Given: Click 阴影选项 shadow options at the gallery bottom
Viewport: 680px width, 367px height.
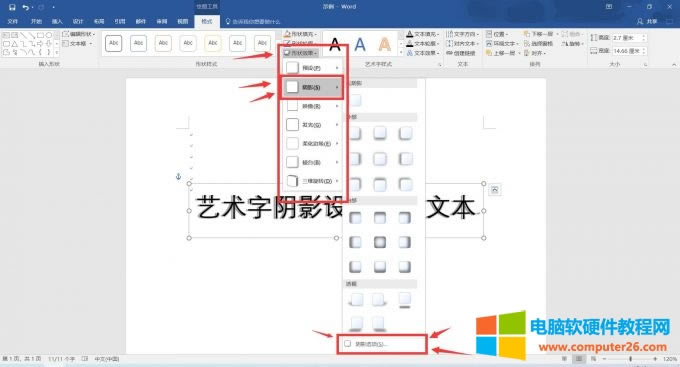Looking at the screenshot, I should [382, 344].
